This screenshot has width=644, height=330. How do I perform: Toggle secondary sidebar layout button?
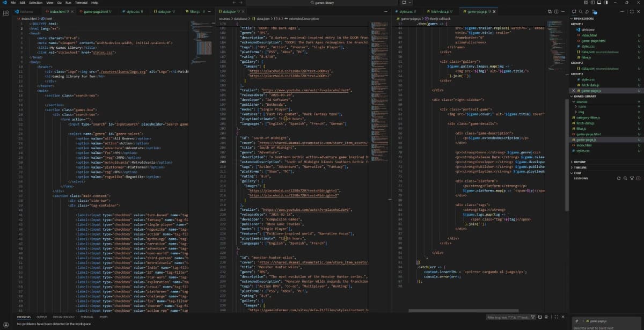click(x=605, y=3)
